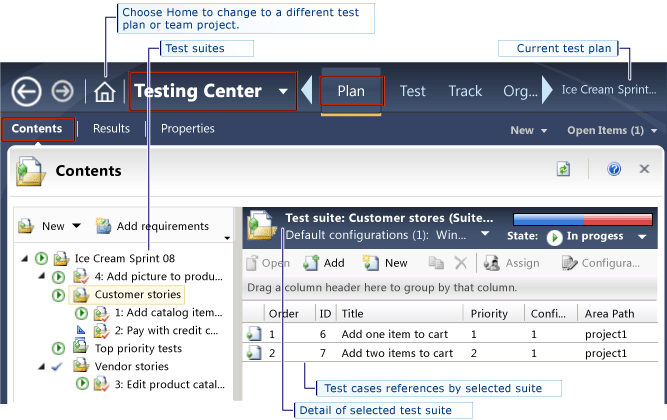Screen dimensions: 667x420
Task: Open the Results tab
Action: coord(111,129)
